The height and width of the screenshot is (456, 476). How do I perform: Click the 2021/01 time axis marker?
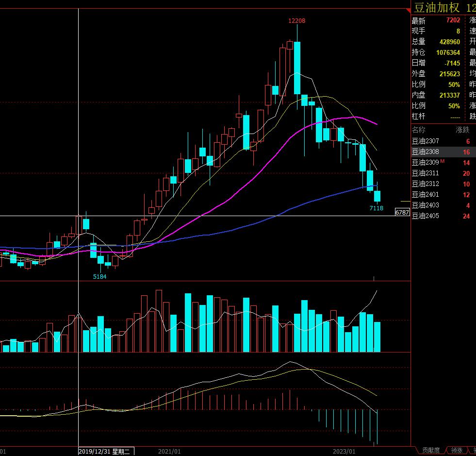pyautogui.click(x=169, y=451)
